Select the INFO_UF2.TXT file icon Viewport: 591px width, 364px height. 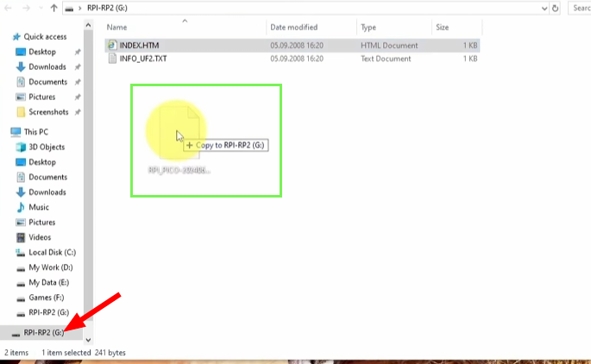tap(112, 59)
